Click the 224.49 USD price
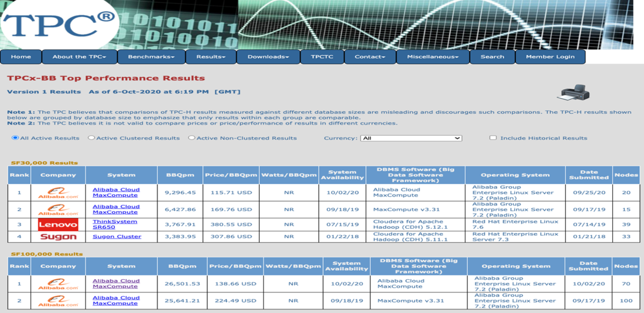 237,301
